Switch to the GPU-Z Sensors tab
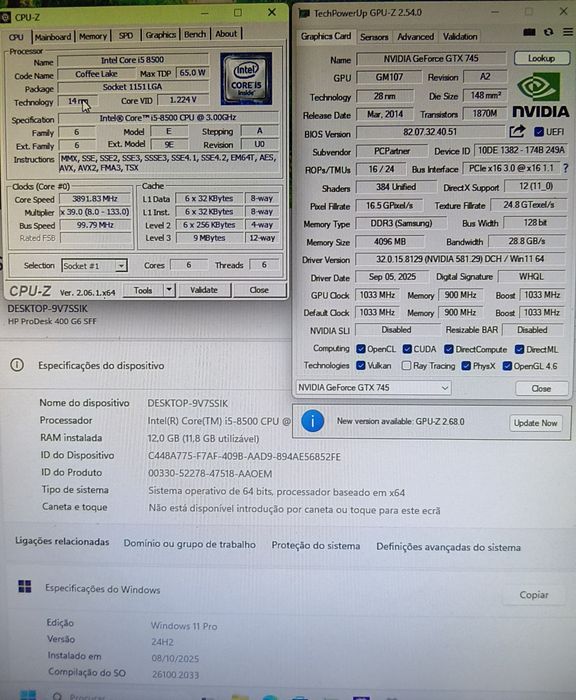This screenshot has width=576, height=700. coord(374,37)
